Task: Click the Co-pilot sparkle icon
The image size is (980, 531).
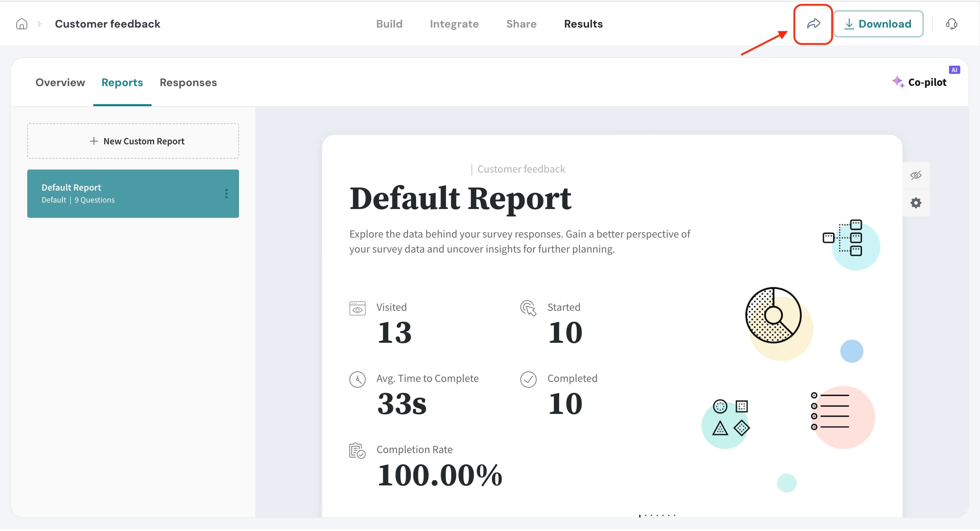Action: click(x=898, y=82)
